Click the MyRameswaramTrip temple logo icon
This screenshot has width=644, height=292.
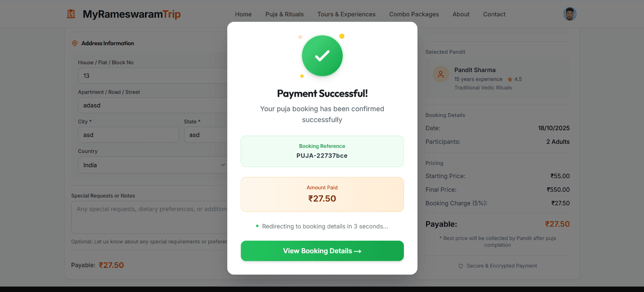point(71,14)
